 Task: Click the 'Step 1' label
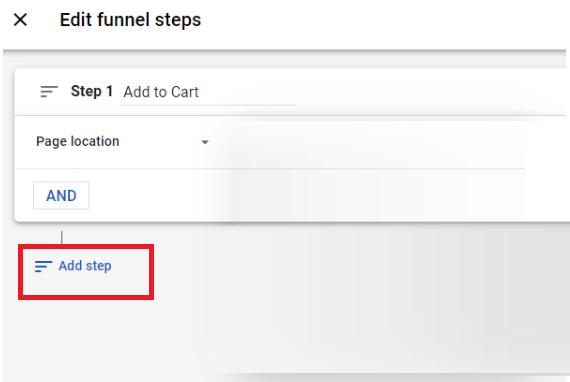coord(92,91)
